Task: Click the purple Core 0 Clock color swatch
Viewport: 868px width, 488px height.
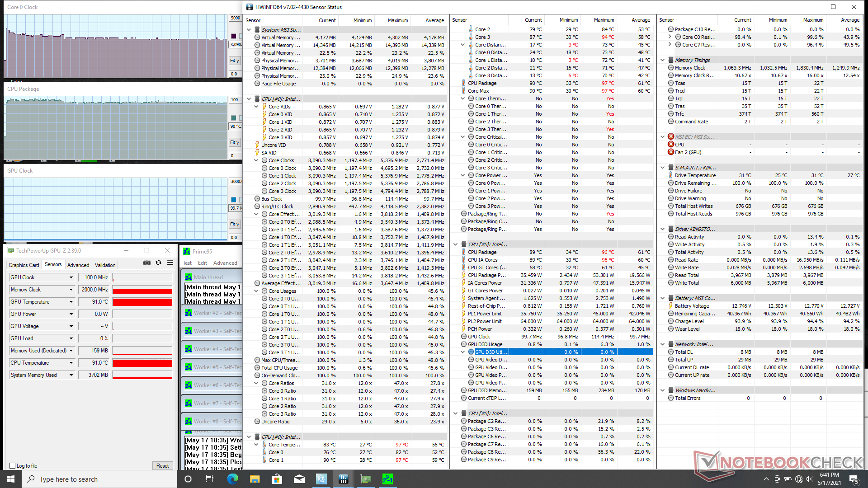Action: (x=234, y=36)
